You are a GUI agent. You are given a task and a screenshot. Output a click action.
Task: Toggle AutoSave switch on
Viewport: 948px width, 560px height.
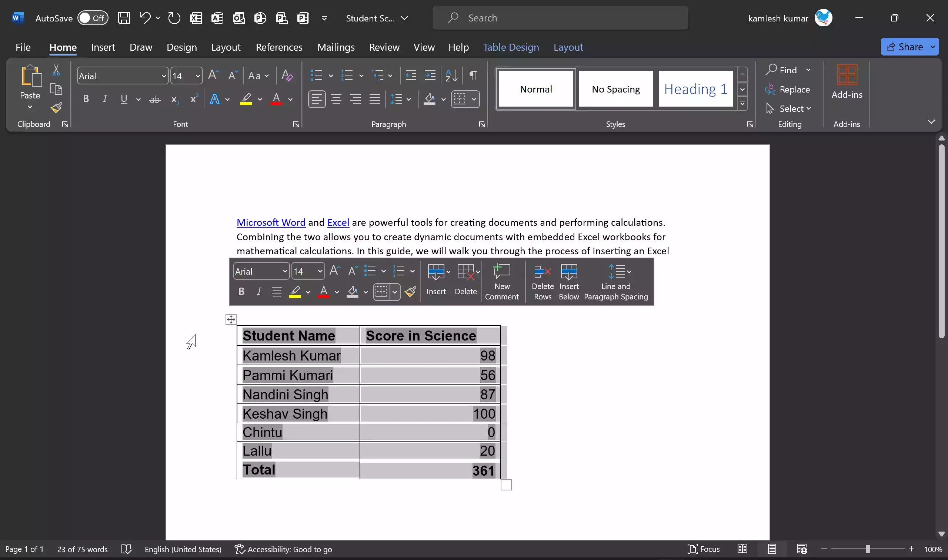[x=93, y=18]
